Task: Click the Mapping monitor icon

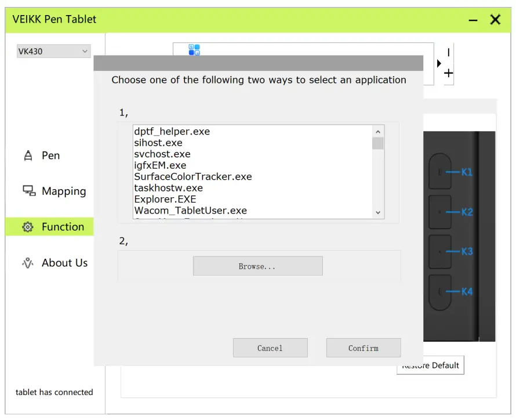Action: (29, 191)
